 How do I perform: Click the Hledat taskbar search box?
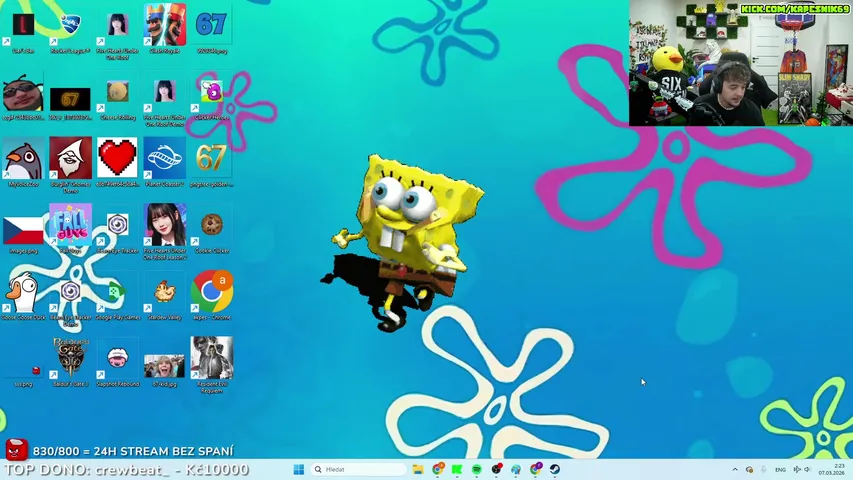coord(358,469)
